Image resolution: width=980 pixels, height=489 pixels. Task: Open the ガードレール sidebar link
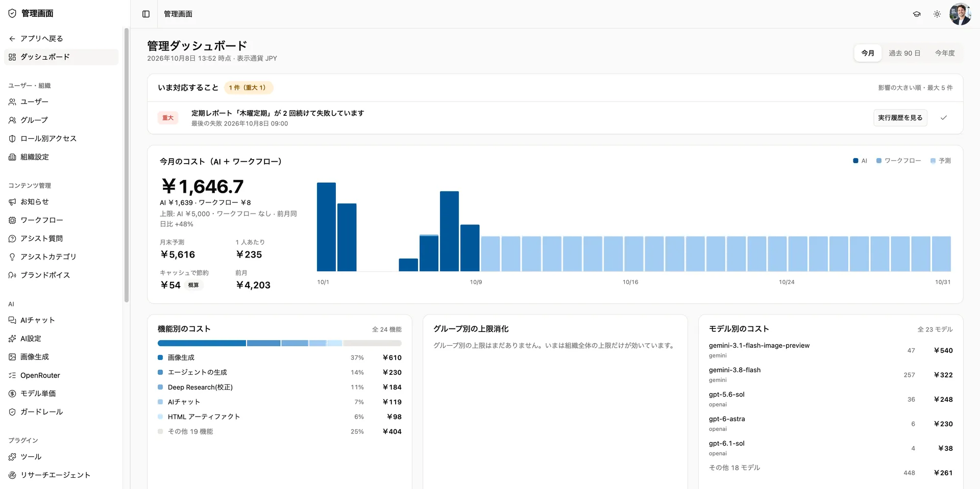(x=61, y=412)
